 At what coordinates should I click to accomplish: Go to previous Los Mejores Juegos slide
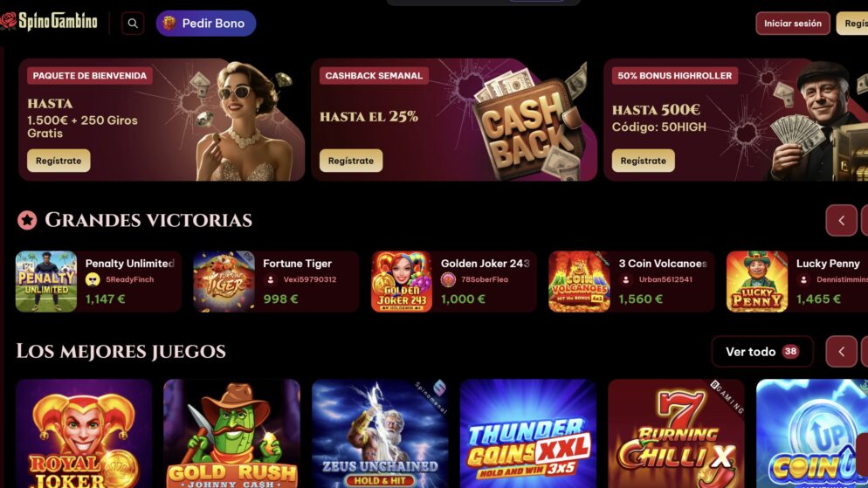842,351
